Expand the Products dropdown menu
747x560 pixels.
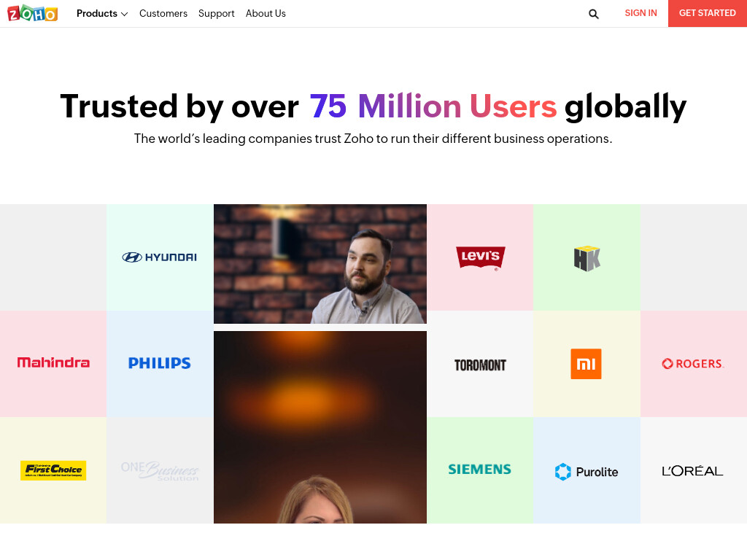coord(102,13)
